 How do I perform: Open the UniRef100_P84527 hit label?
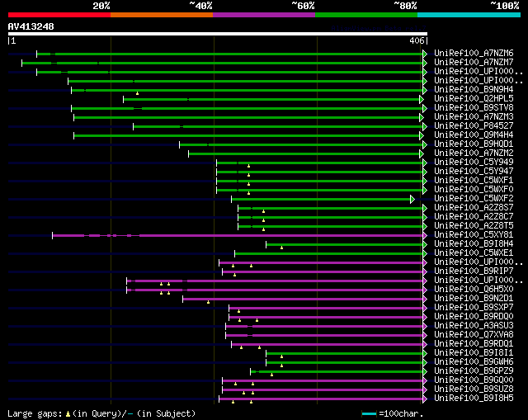coord(474,126)
